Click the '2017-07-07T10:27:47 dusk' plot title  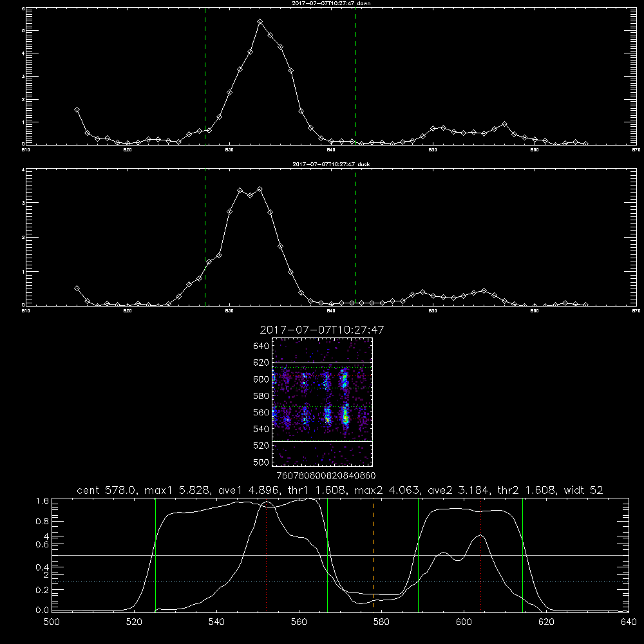pos(331,164)
